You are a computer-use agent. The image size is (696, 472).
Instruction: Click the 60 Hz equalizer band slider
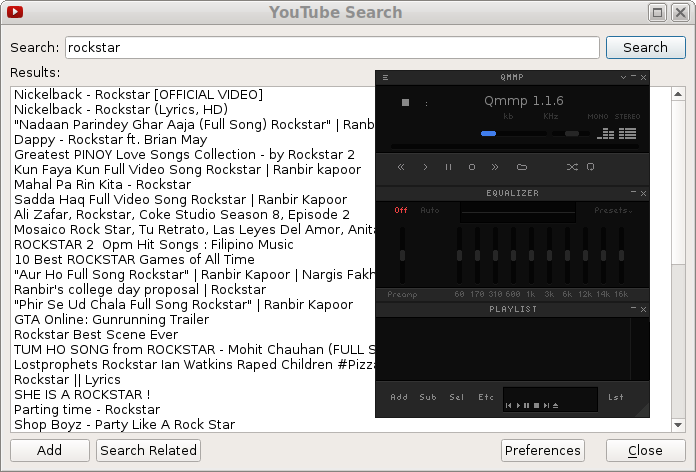(459, 255)
